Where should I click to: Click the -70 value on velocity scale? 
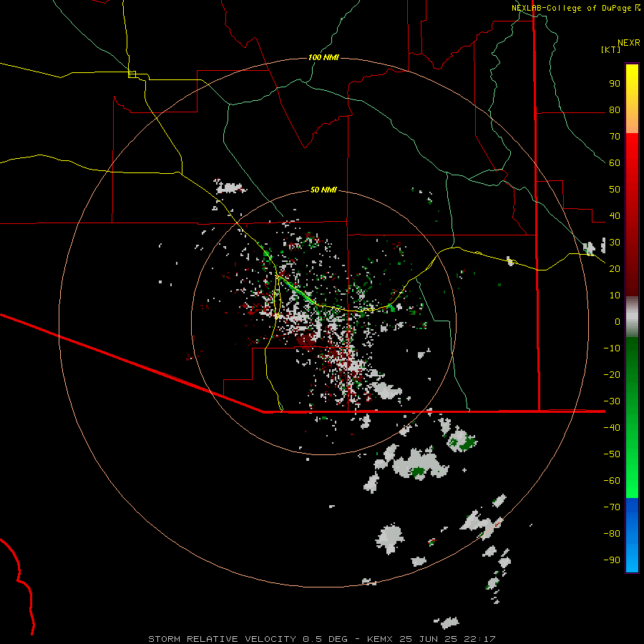pos(612,507)
